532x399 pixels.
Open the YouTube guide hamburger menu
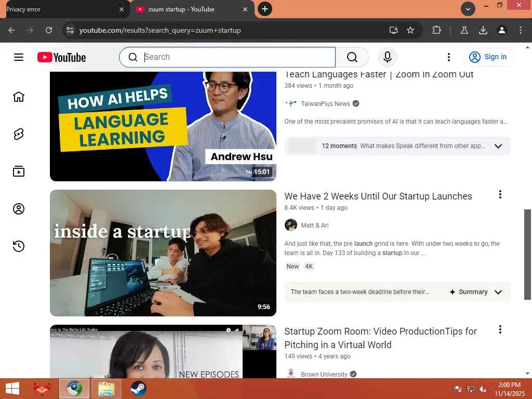(x=19, y=57)
